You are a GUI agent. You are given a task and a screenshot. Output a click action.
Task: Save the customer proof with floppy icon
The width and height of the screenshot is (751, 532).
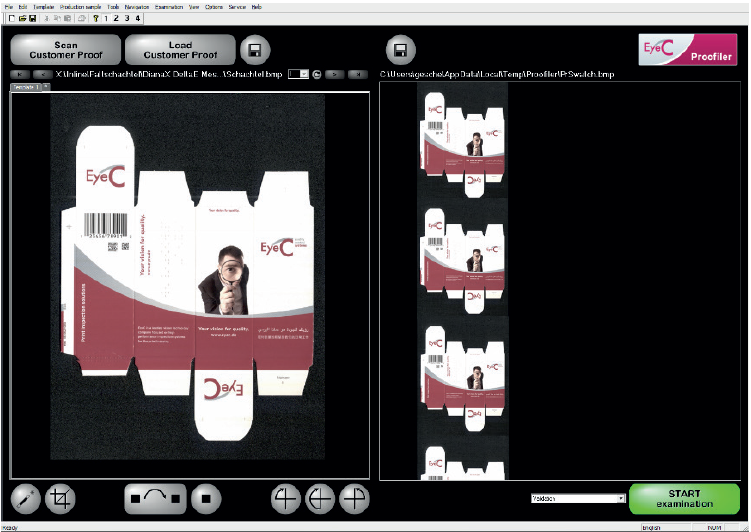[255, 50]
